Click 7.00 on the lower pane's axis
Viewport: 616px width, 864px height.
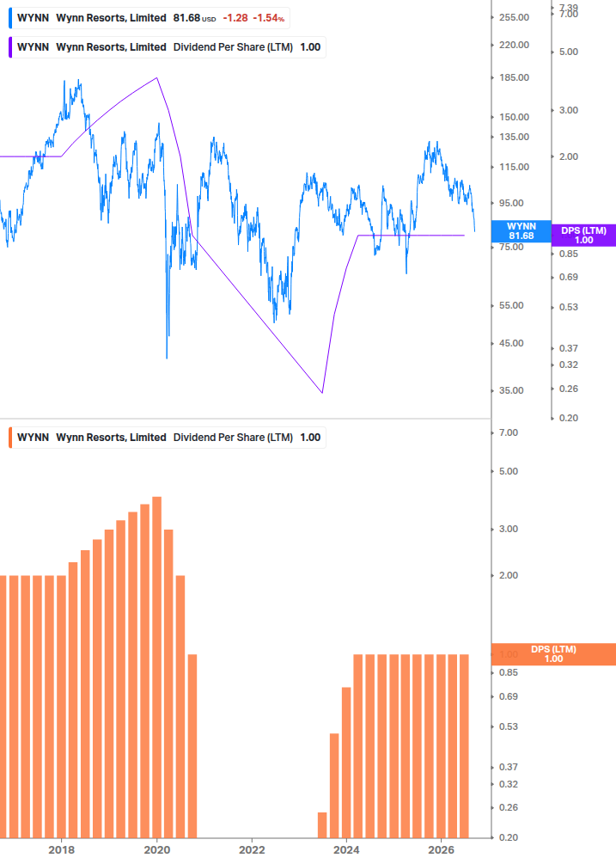click(509, 432)
